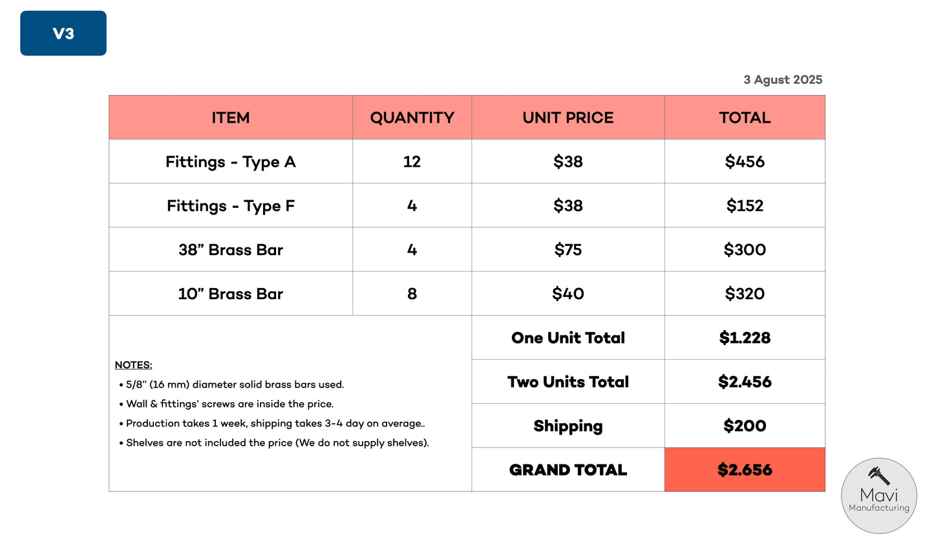Select the $456 total cell
The image size is (934, 560).
coord(745,161)
